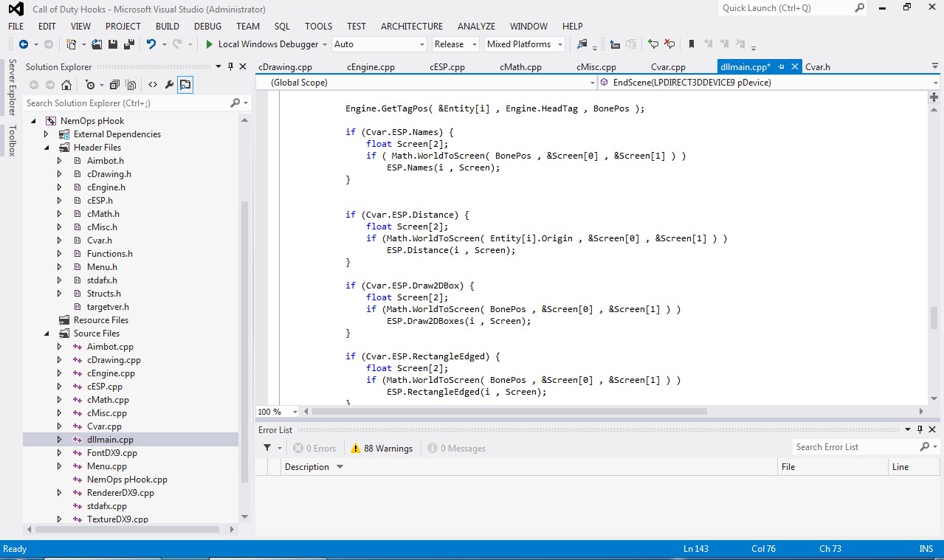This screenshot has width=944, height=560.
Task: Click the code editor horizontal scrollbar
Action: pos(509,412)
